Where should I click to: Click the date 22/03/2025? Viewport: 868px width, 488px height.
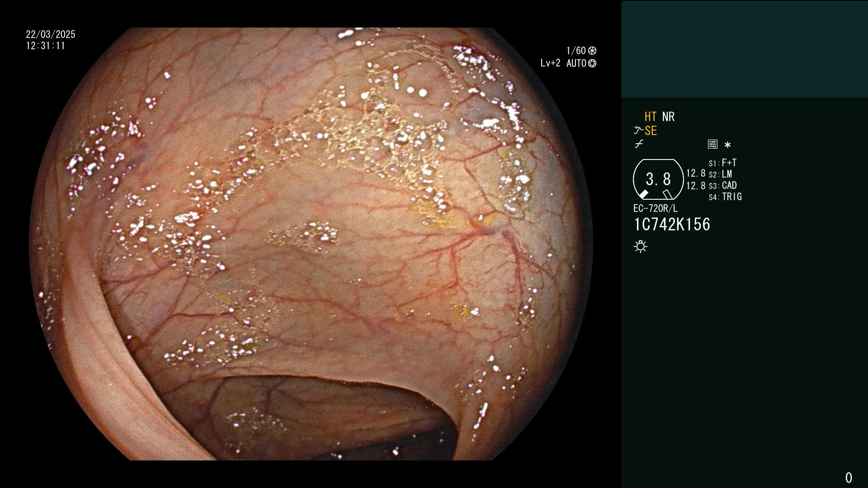tap(51, 34)
